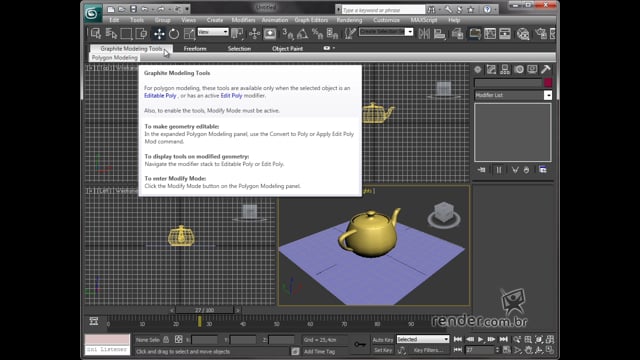Image resolution: width=640 pixels, height=360 pixels.
Task: Toggle Angle Snap
Action: pyautogui.click(x=302, y=33)
